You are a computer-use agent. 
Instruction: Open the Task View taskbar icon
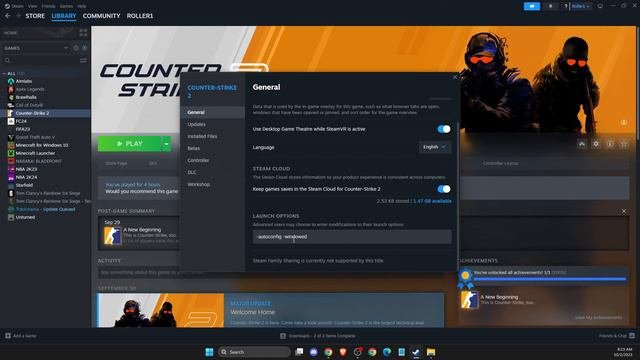(x=299, y=352)
